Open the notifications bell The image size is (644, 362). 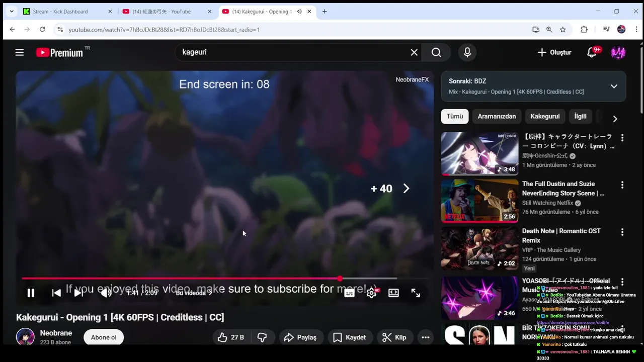point(592,52)
